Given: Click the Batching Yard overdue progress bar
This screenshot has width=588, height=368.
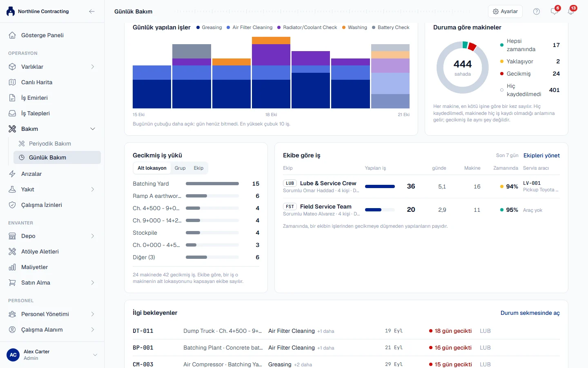Looking at the screenshot, I should pyautogui.click(x=212, y=184).
